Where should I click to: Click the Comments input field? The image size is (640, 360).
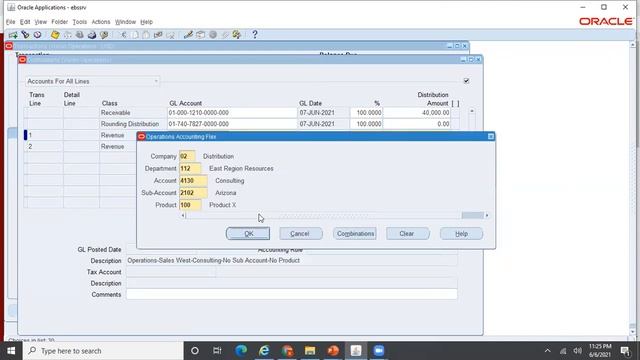[x=291, y=294]
